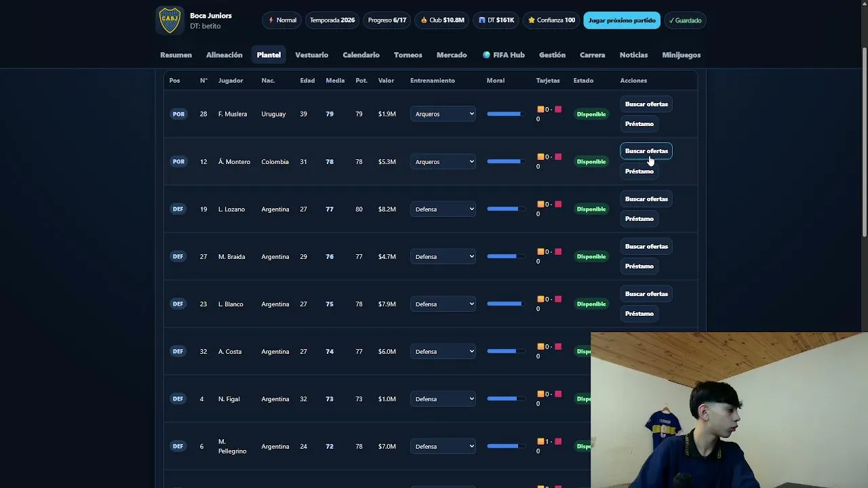Click the page vertical scrollbar
The width and height of the screenshot is (868, 488).
pyautogui.click(x=865, y=142)
